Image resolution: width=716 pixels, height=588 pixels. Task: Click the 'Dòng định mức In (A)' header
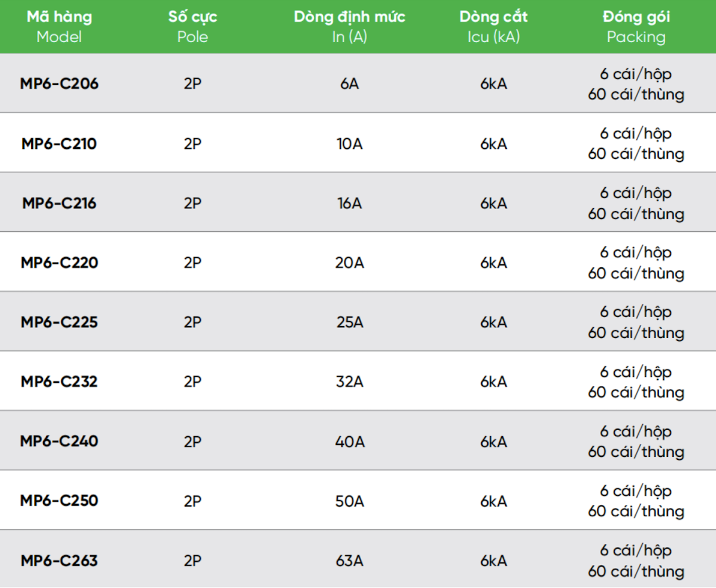click(349, 27)
